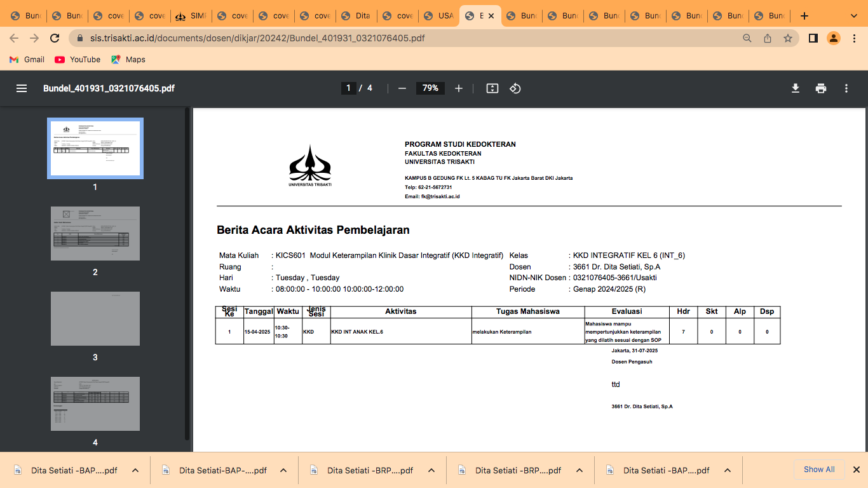
Task: Click NIDN-NIK value 0321076405-3661/Usakti
Action: (x=615, y=278)
